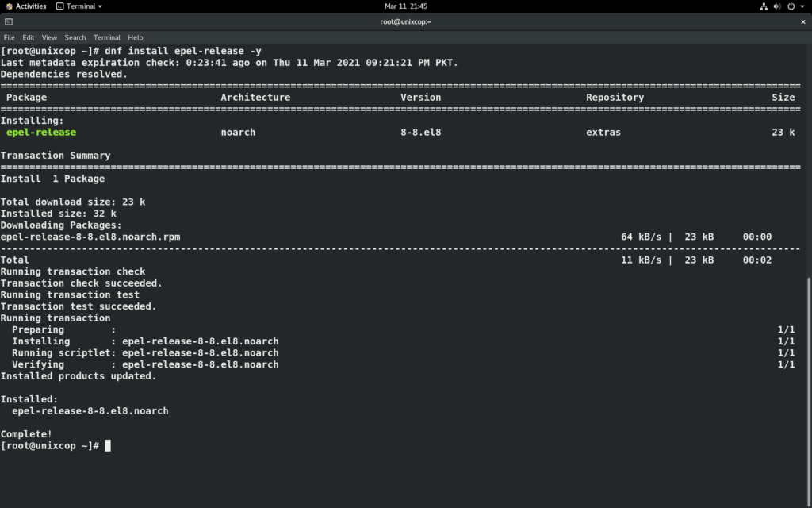Viewport: 812px width, 508px height.
Task: Click the 'Verifying' line
Action: coord(145,364)
